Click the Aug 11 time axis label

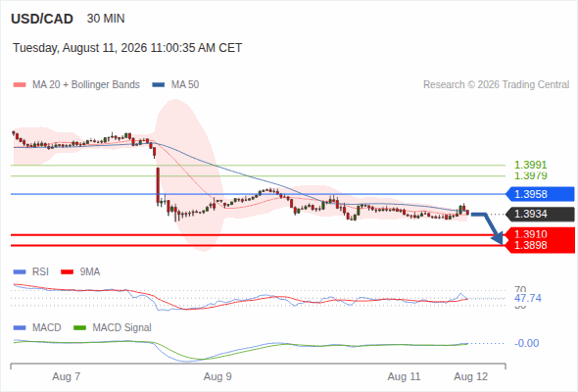point(404,376)
